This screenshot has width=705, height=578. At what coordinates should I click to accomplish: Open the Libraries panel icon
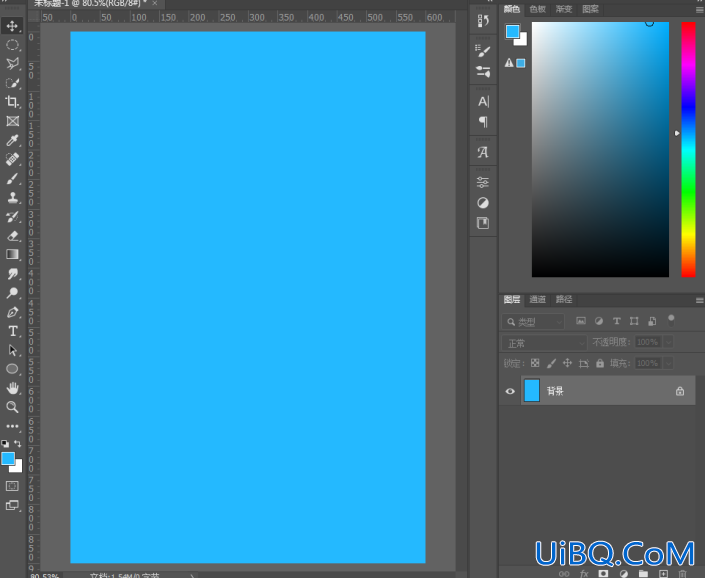483,223
